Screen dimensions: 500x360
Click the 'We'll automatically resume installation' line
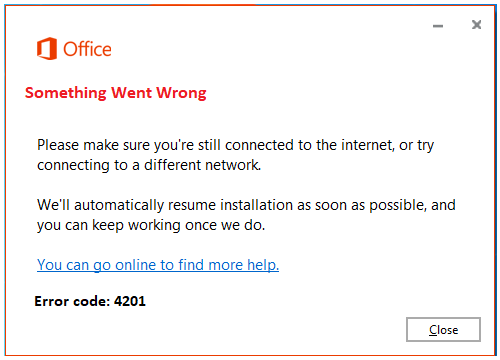pyautogui.click(x=246, y=205)
